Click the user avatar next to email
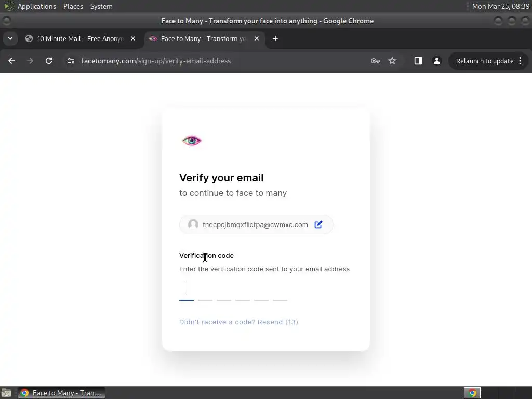 tap(193, 224)
